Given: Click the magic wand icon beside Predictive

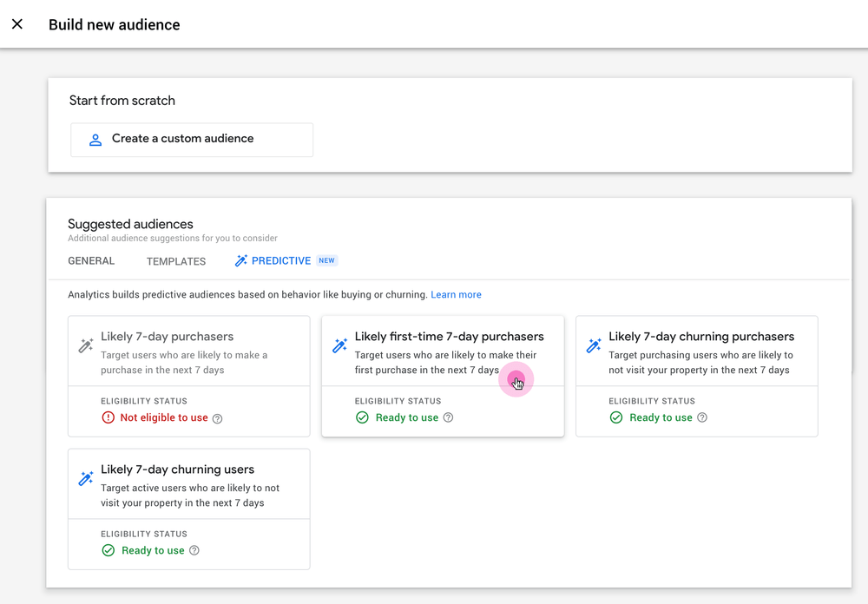Looking at the screenshot, I should click(241, 261).
